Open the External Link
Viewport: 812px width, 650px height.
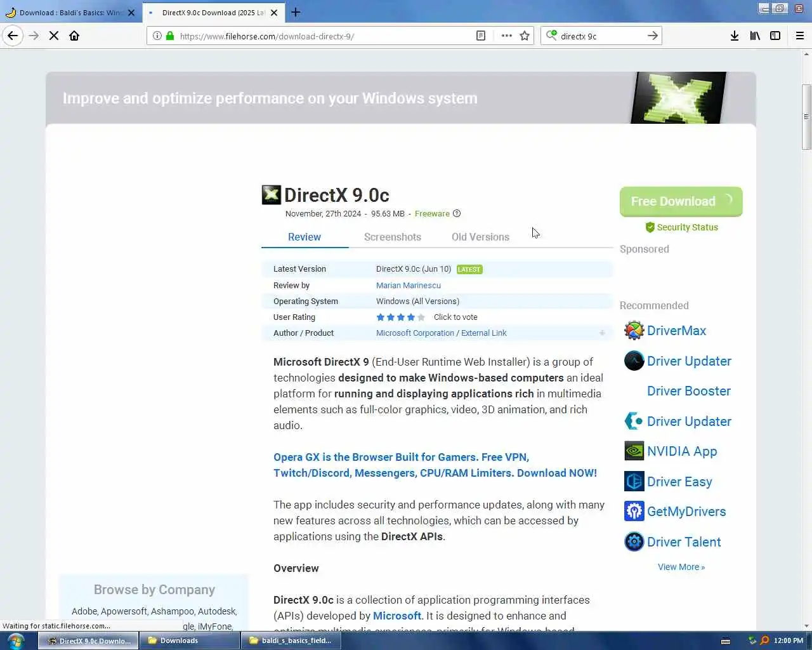[x=484, y=333]
